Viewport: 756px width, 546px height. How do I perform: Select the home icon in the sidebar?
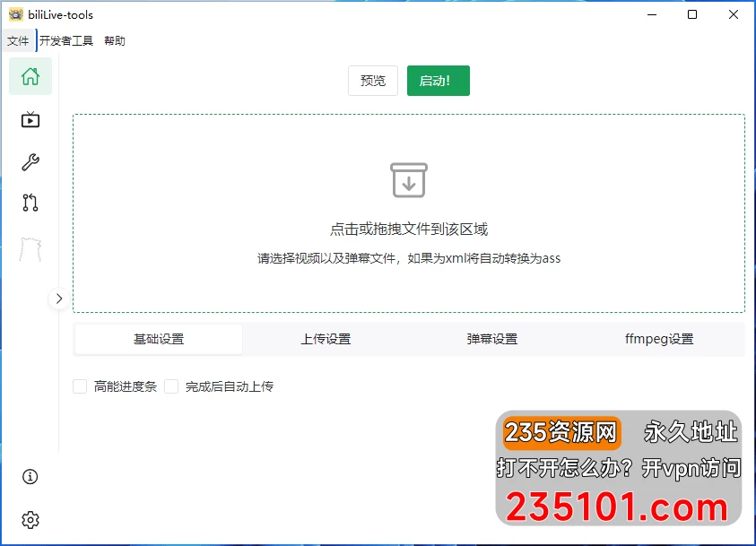(30, 77)
